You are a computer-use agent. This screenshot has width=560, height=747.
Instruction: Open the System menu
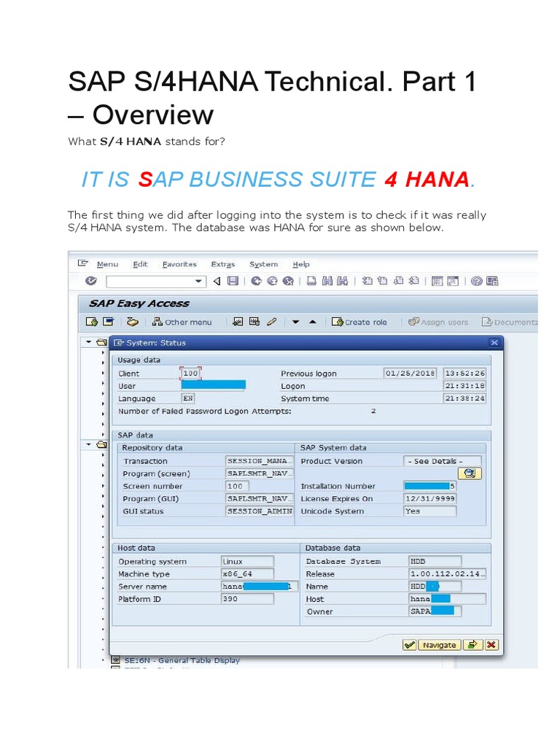(x=263, y=264)
